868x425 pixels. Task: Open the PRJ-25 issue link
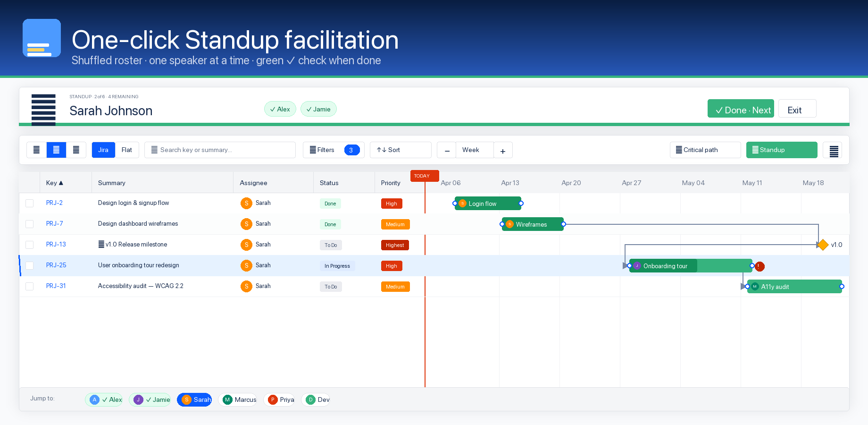pyautogui.click(x=56, y=265)
